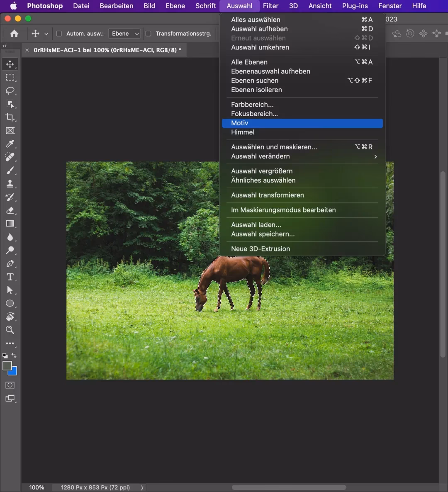
Task: Choose the Type tool
Action: 10,277
